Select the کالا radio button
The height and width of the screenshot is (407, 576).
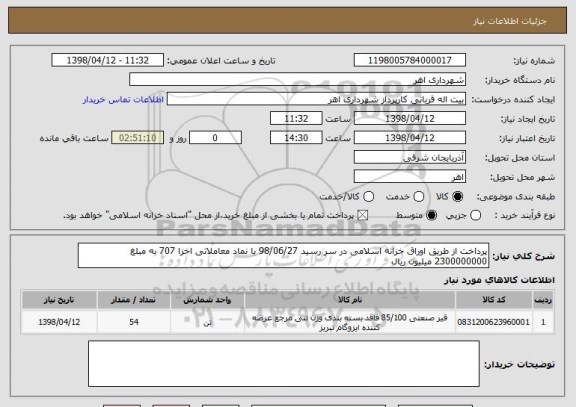click(x=457, y=197)
